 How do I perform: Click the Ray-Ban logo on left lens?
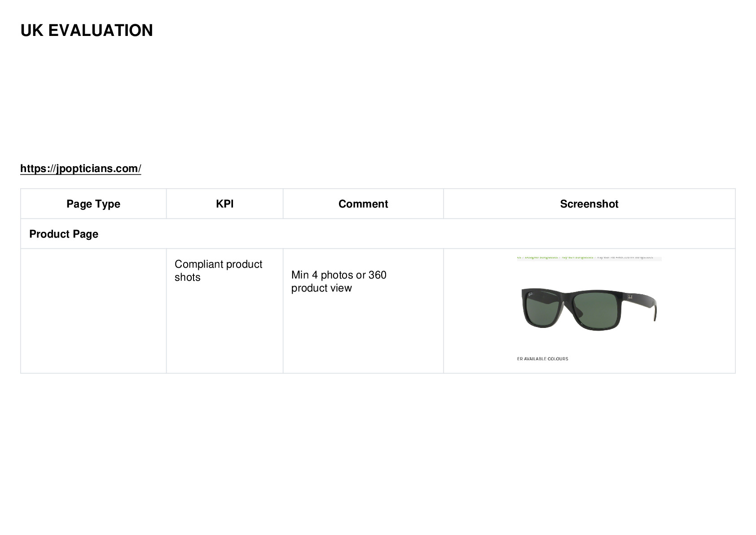[530, 294]
